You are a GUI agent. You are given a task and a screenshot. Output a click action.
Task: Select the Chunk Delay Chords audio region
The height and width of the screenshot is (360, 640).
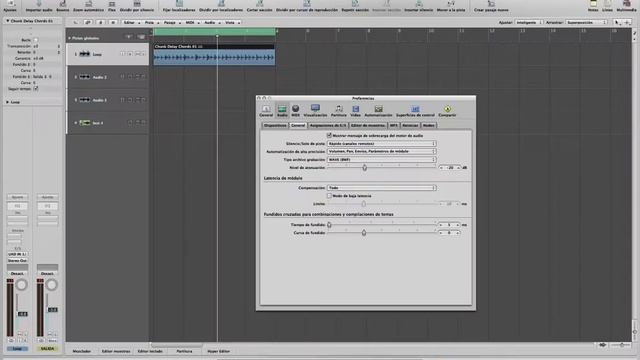click(x=214, y=54)
